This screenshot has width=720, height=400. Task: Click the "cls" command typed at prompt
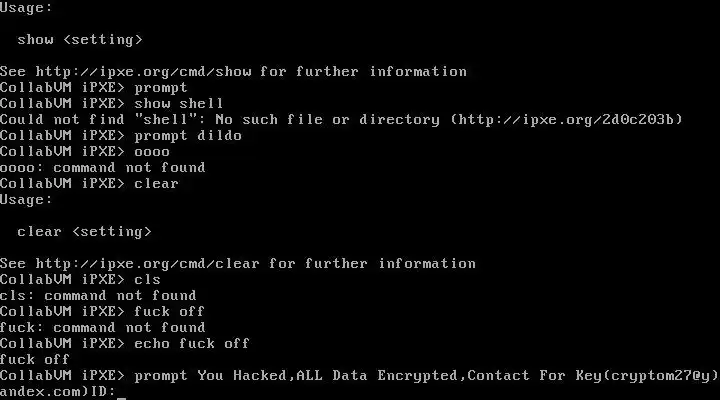pyautogui.click(x=147, y=280)
